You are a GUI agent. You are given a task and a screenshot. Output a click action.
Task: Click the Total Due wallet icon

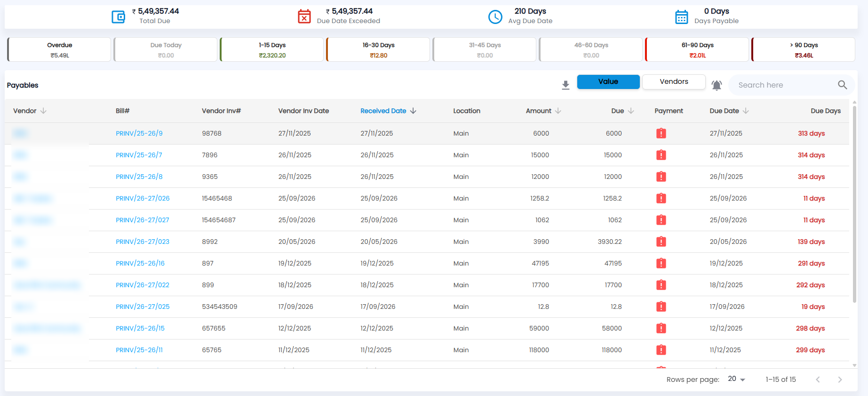(118, 17)
